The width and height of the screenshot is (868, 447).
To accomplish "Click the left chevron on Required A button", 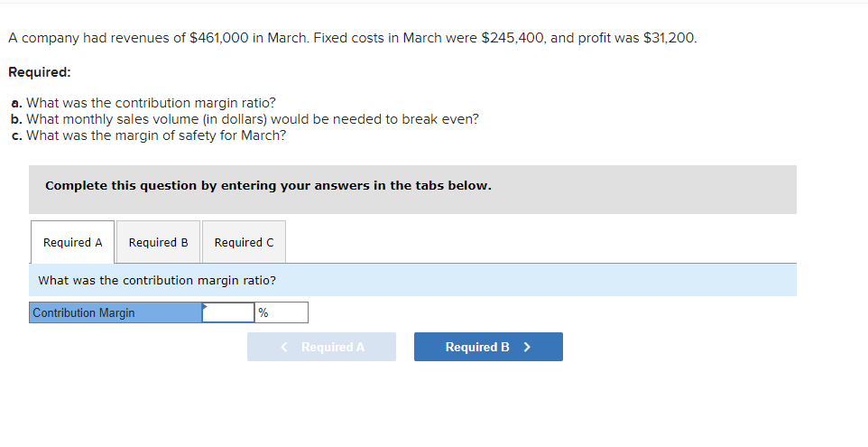I will (284, 348).
